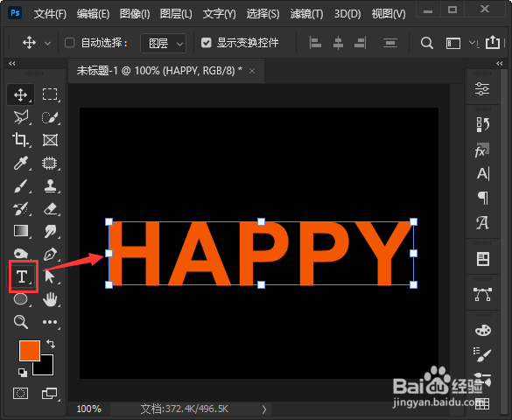The height and width of the screenshot is (420, 512).
Task: Select the Smudge tool
Action: tap(50, 231)
